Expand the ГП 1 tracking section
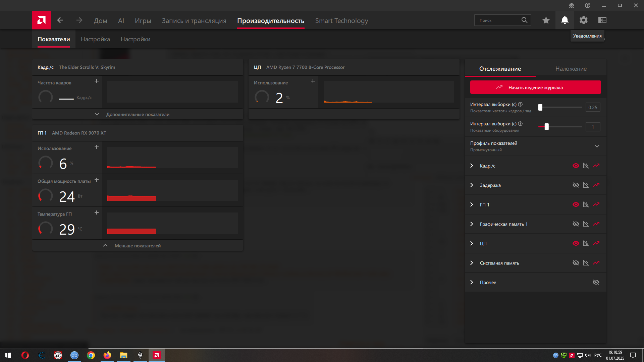 (472, 204)
